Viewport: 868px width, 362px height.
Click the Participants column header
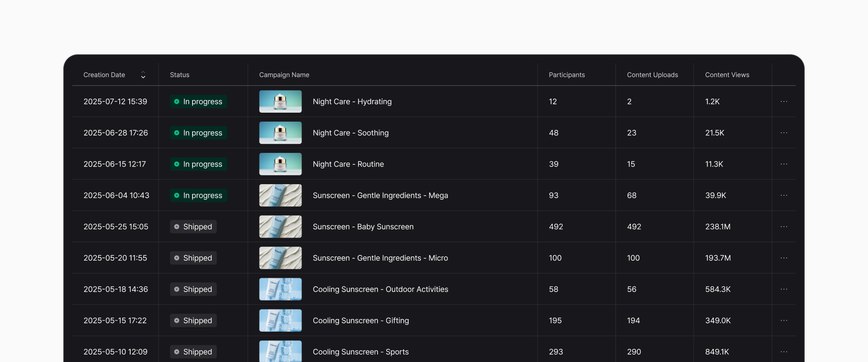pos(566,75)
